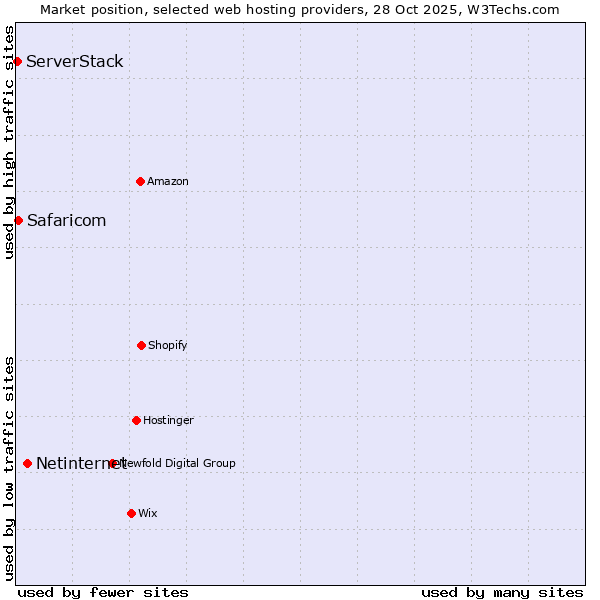
Task: Click the red Netinternet data point marker
Action: pyautogui.click(x=27, y=463)
